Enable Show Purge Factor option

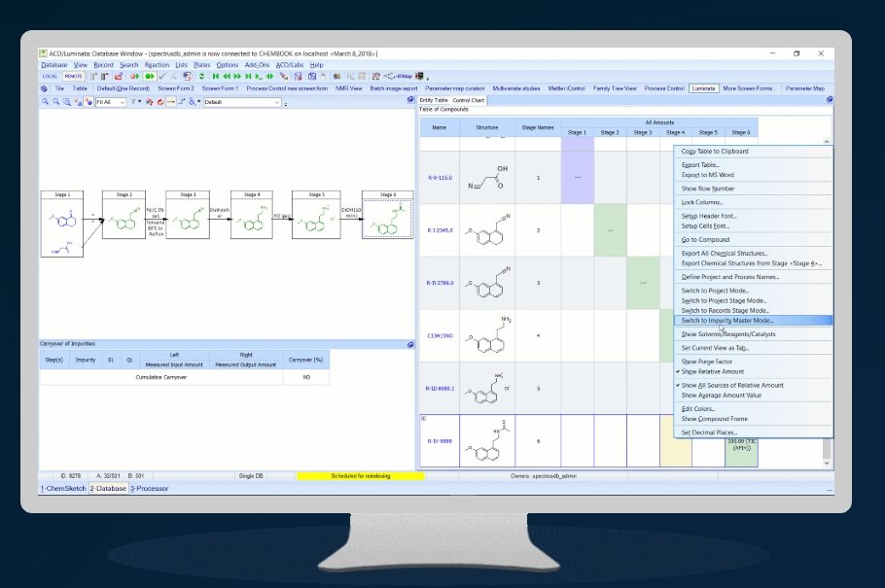tap(709, 361)
